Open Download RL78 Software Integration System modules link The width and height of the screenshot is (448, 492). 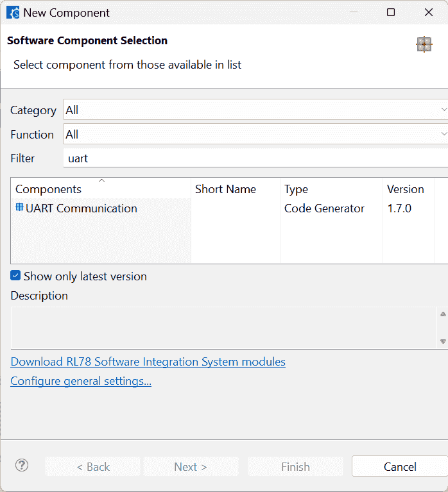(x=148, y=362)
